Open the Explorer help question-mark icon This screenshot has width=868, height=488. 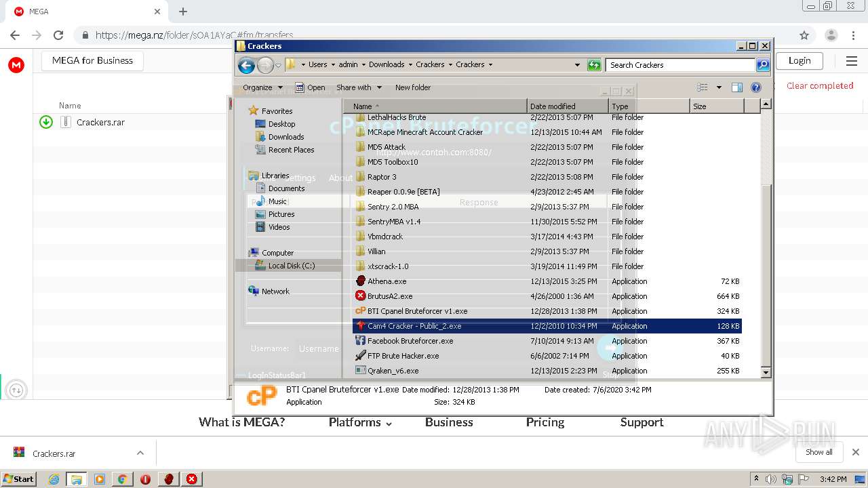click(x=756, y=87)
